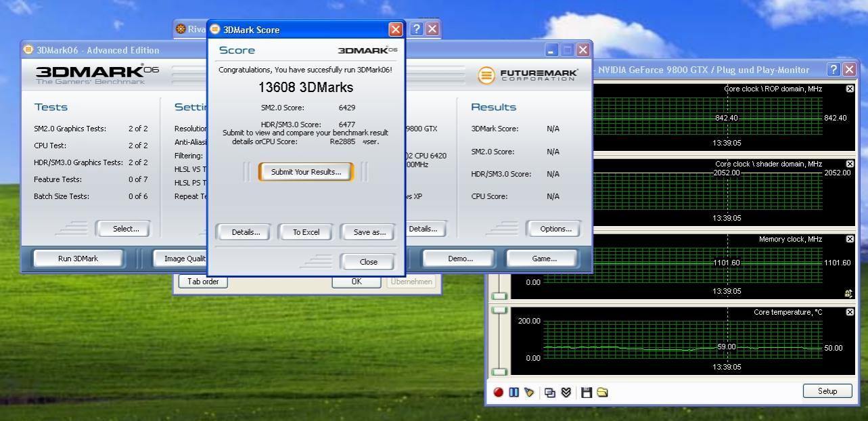Image resolution: width=868 pixels, height=421 pixels.
Task: Click the 'CPU Test:' label in Tests
Action: coord(50,146)
